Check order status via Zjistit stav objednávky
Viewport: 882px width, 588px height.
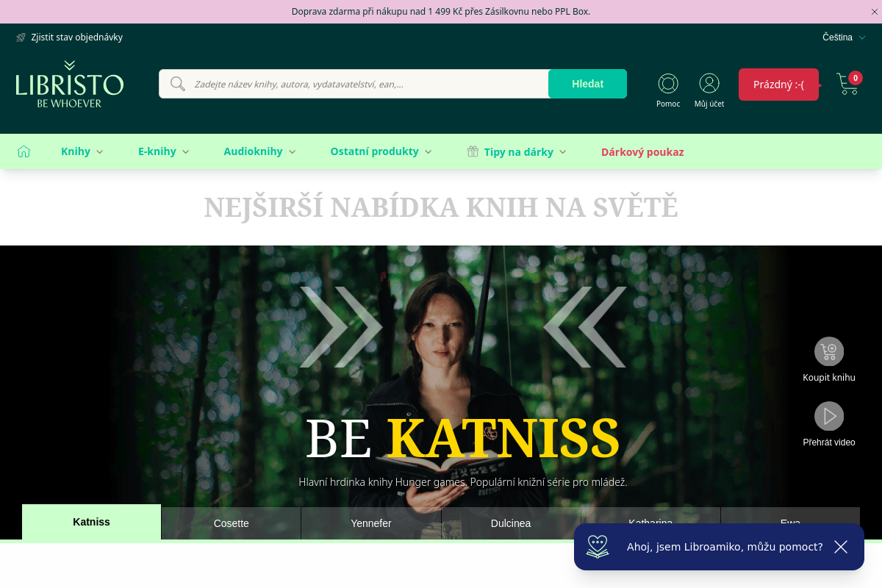pyautogui.click(x=69, y=37)
